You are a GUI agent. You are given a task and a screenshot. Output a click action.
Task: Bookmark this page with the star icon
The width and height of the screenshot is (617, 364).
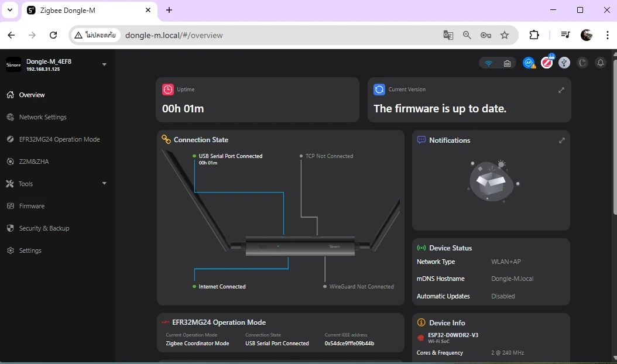(x=505, y=35)
